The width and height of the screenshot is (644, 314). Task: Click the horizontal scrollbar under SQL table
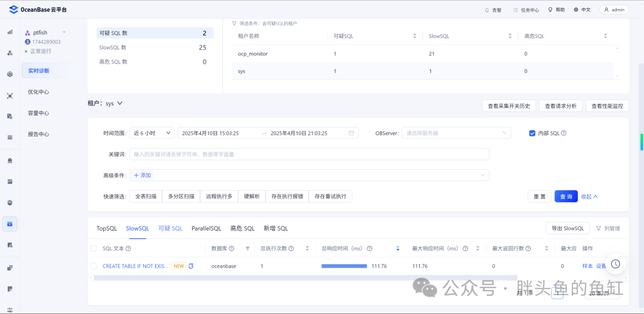[305, 278]
